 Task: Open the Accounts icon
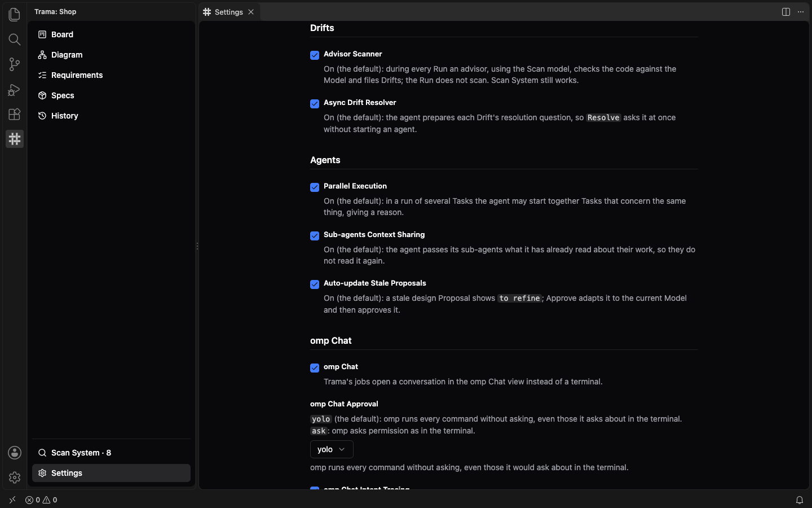tap(15, 453)
